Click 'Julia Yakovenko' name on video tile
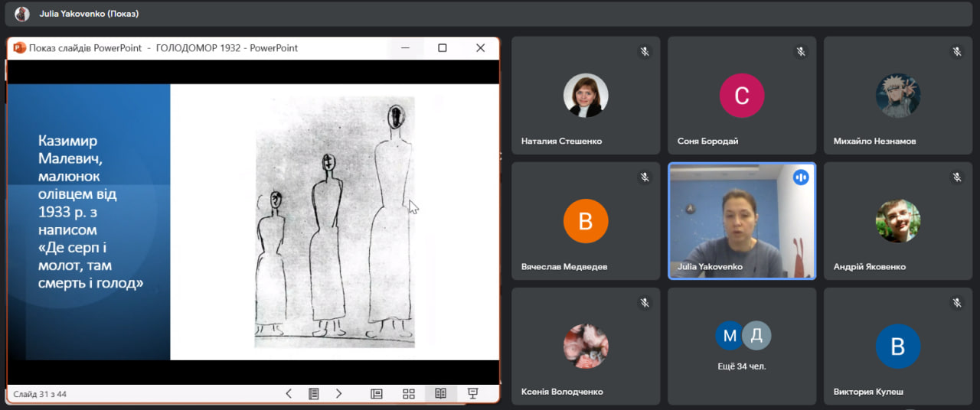Screen dimensions: 980x410 click(x=710, y=267)
